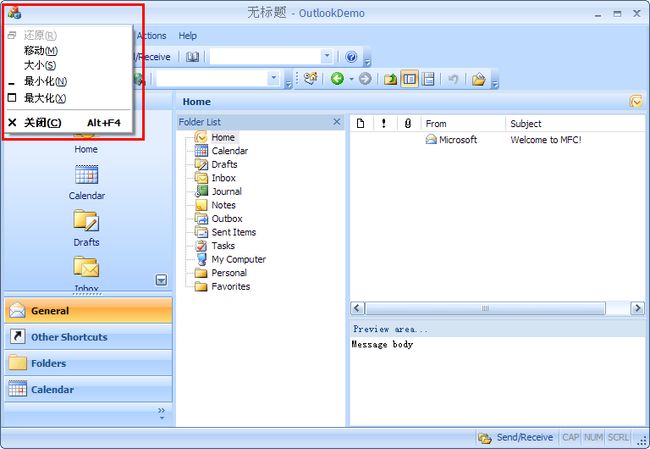The image size is (650, 449).
Task: Close the Folder List pane
Action: [x=337, y=121]
